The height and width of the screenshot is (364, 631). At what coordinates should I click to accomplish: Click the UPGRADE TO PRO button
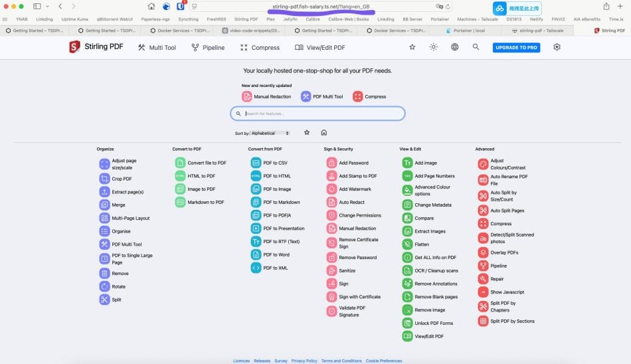(516, 48)
